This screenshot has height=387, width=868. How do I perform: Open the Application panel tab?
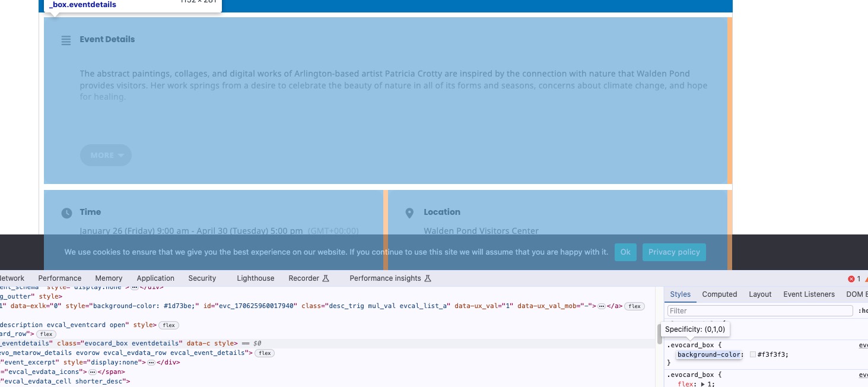[155, 278]
